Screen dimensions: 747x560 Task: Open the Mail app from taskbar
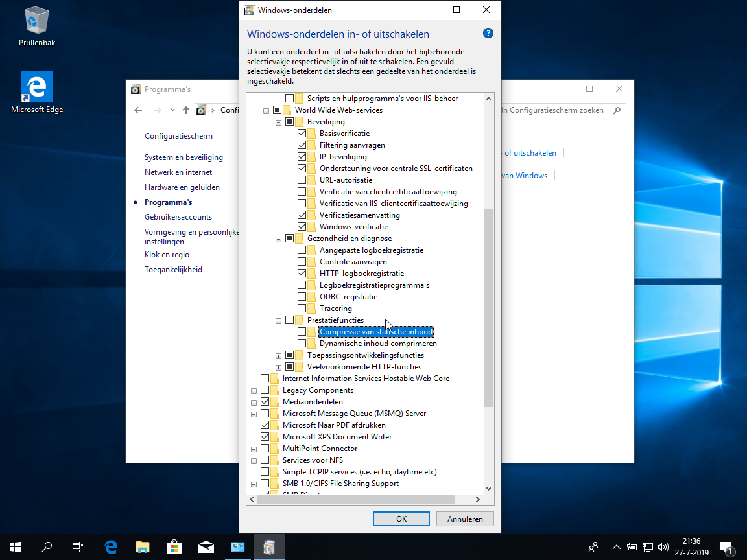206,546
